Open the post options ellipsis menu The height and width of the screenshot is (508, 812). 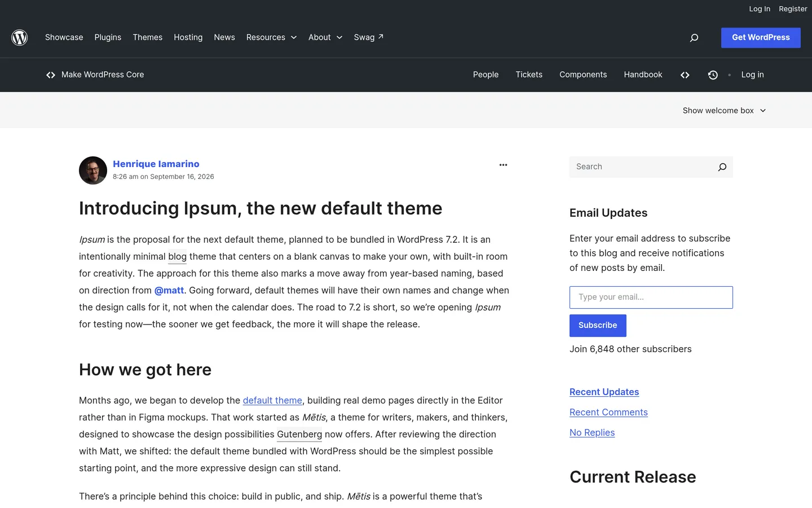504,165
